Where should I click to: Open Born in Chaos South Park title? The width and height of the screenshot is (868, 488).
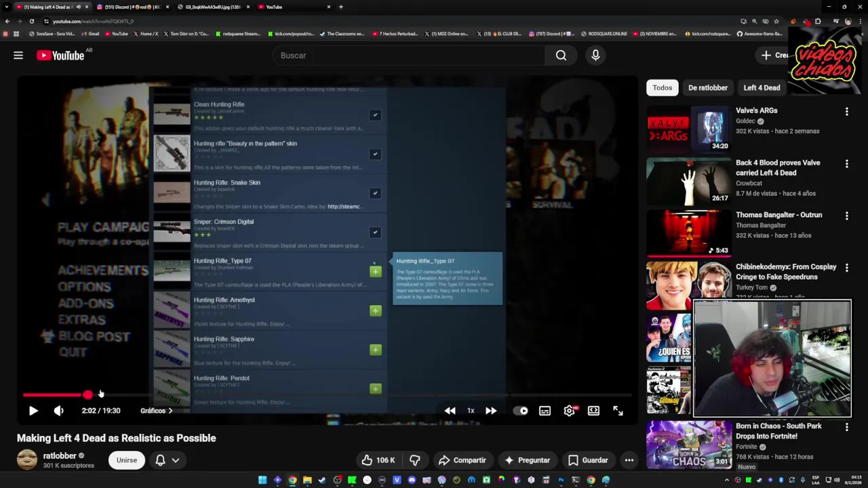tap(778, 431)
